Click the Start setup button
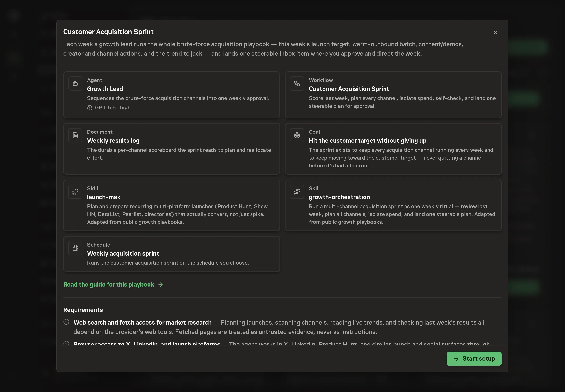This screenshot has height=392, width=565. pyautogui.click(x=474, y=358)
